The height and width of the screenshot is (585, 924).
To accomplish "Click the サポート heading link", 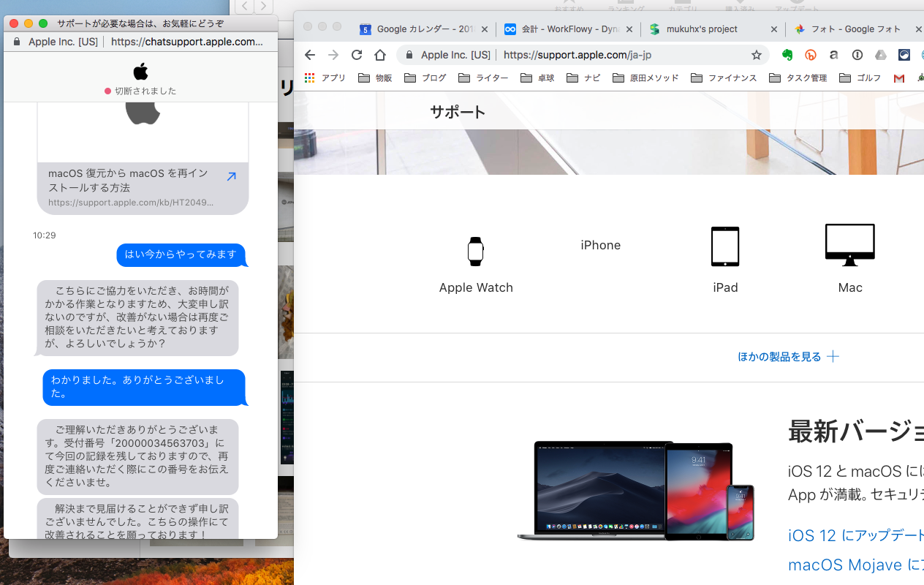I will [x=458, y=112].
